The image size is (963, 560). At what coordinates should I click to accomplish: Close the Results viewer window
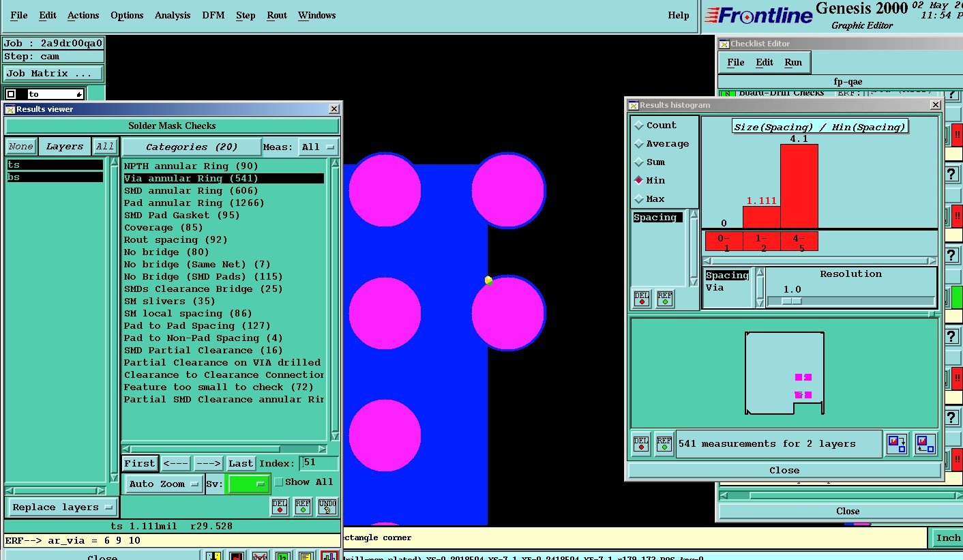pyautogui.click(x=334, y=109)
